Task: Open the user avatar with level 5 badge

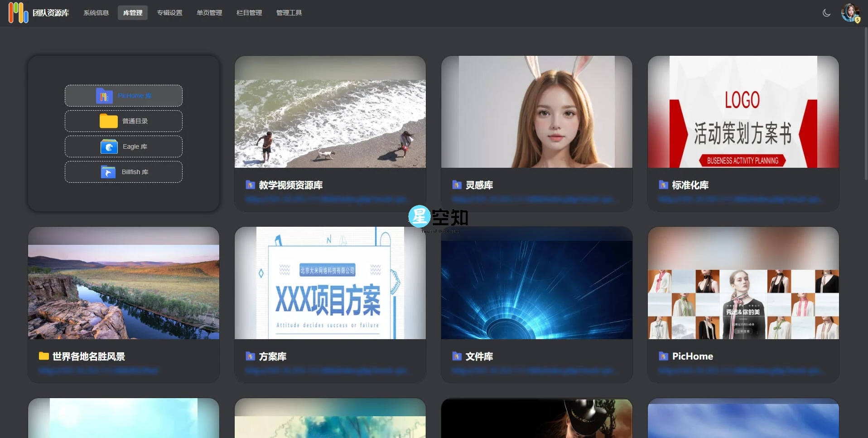Action: coord(851,12)
